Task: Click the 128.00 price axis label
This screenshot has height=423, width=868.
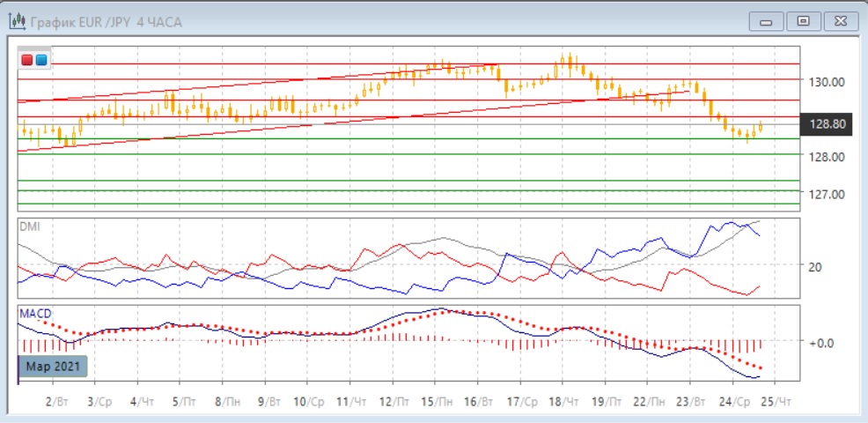Action: pyautogui.click(x=828, y=157)
